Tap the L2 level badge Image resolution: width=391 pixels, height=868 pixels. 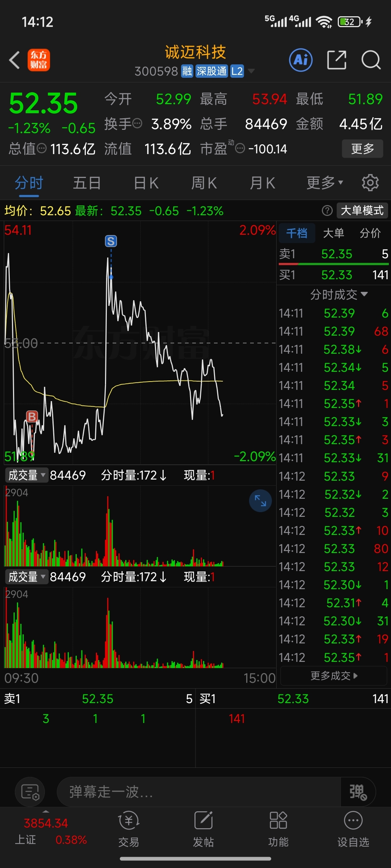tap(237, 71)
